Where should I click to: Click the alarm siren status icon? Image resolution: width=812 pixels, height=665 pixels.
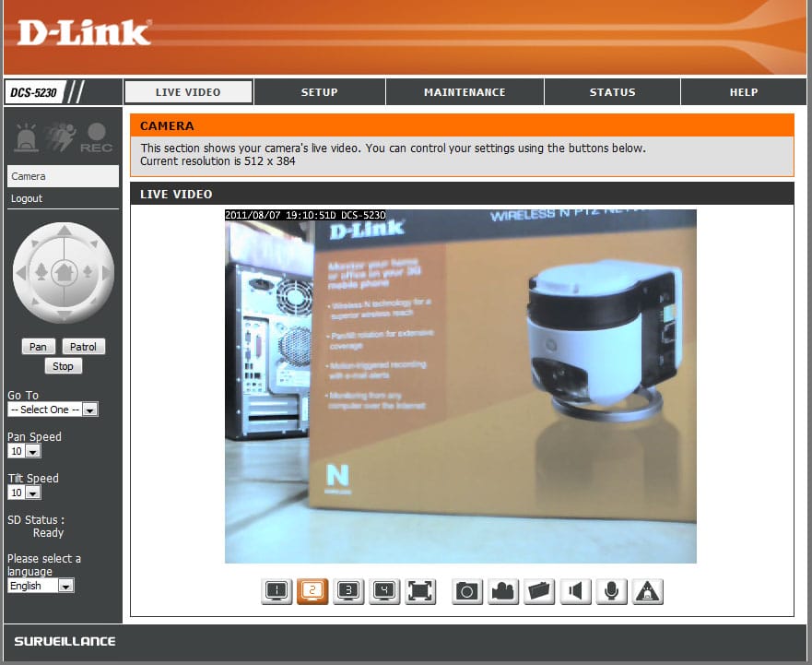[x=27, y=137]
